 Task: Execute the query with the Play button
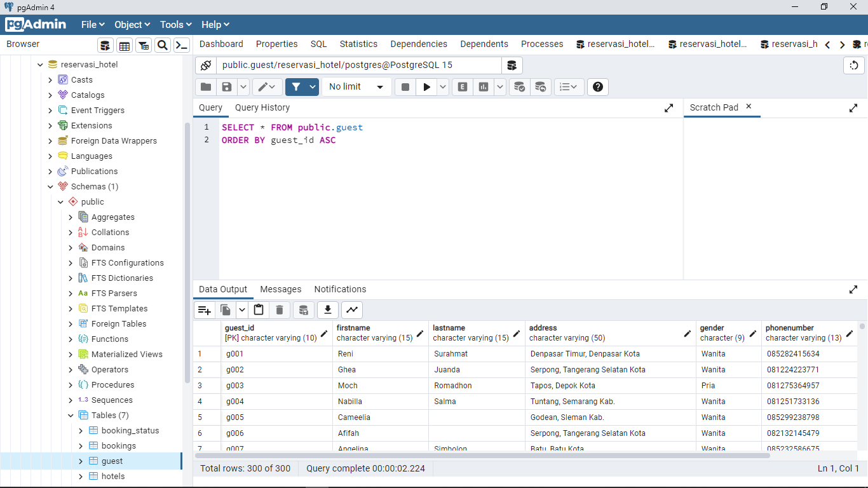tap(426, 86)
